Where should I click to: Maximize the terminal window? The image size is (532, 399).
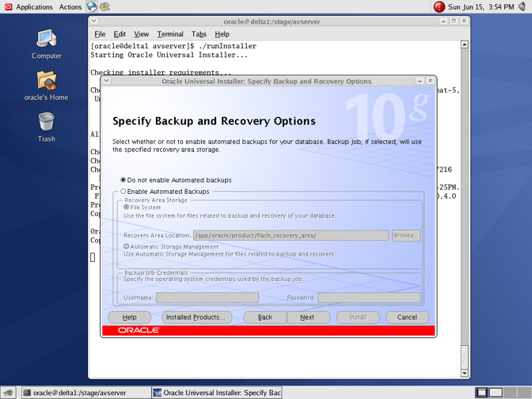[454, 21]
